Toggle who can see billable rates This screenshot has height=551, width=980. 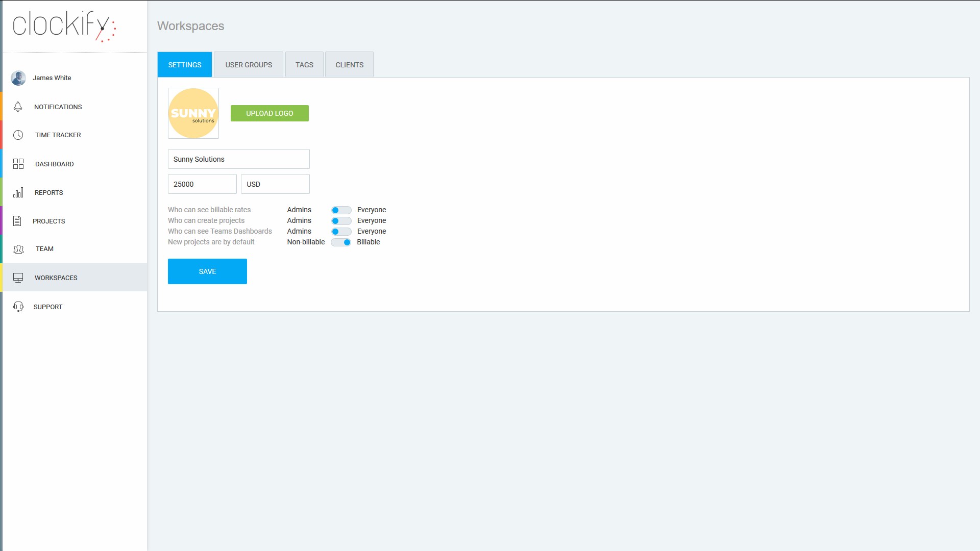[x=341, y=210]
